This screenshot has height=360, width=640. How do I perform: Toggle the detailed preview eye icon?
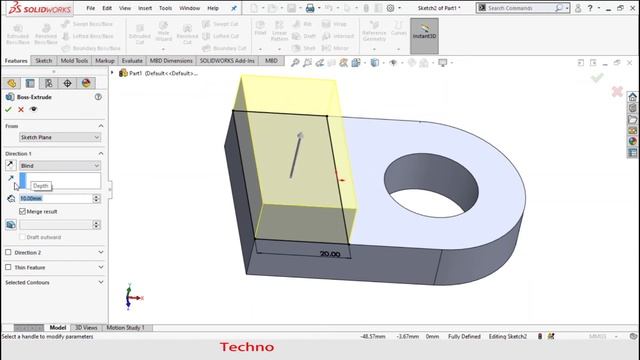click(x=33, y=109)
